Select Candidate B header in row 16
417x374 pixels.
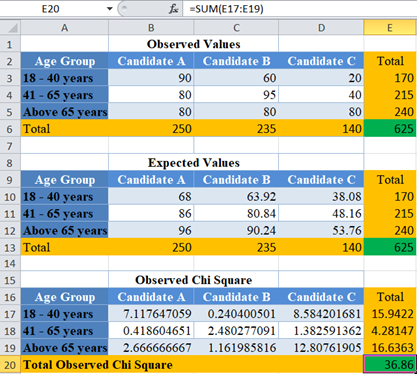(x=236, y=297)
